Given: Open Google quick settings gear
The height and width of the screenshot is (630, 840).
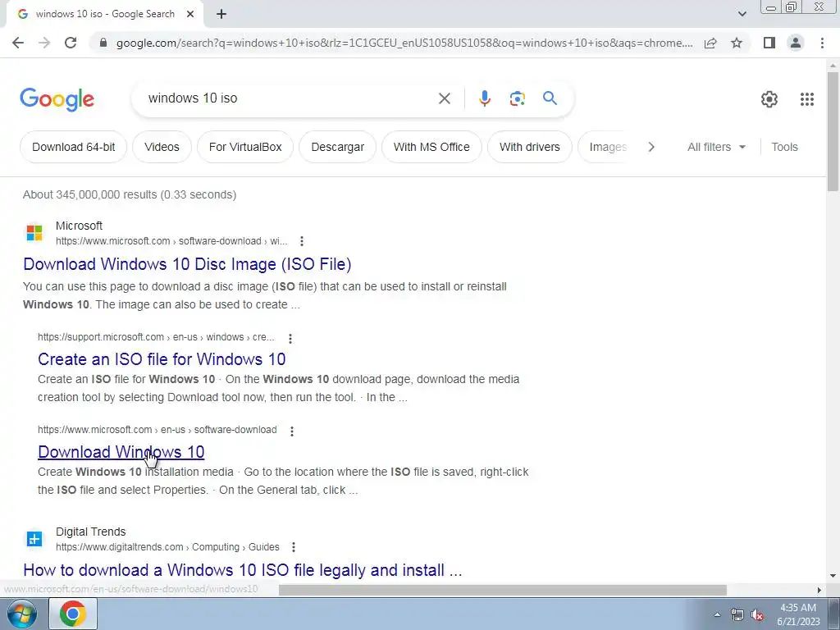Looking at the screenshot, I should [769, 99].
